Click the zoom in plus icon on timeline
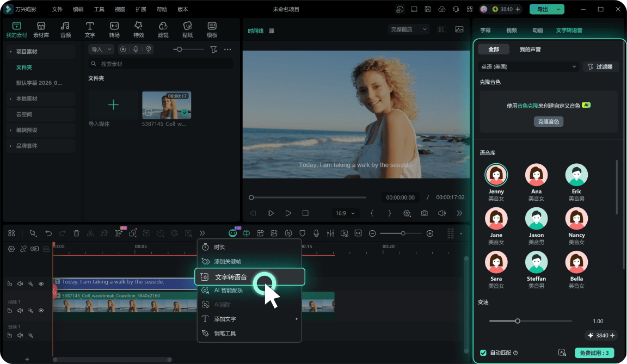 point(430,233)
